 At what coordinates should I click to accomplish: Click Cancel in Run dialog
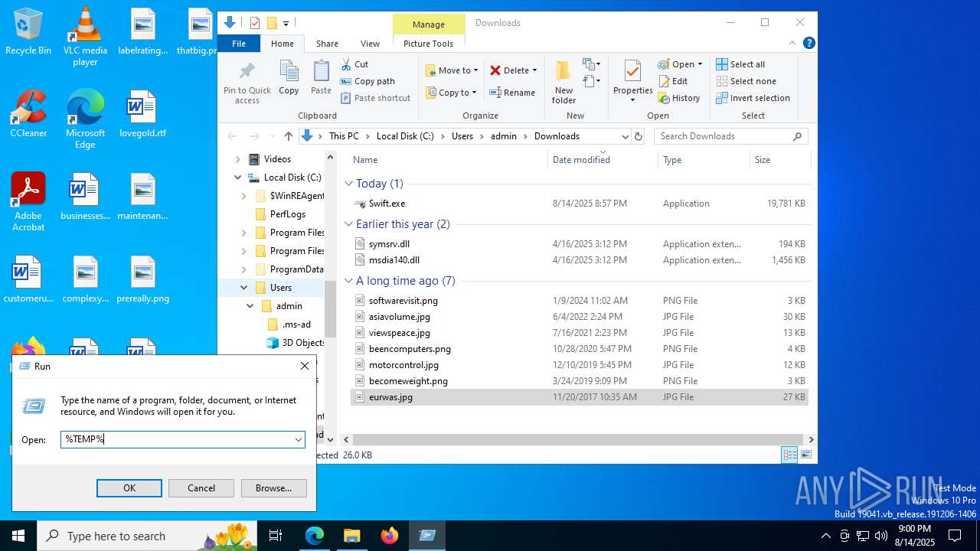coord(201,488)
